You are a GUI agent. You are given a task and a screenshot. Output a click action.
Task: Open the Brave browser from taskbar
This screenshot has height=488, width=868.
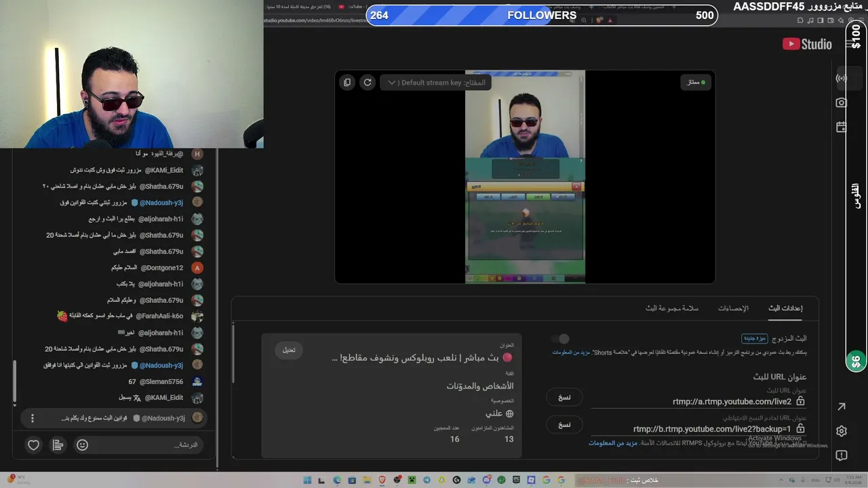[x=382, y=480]
